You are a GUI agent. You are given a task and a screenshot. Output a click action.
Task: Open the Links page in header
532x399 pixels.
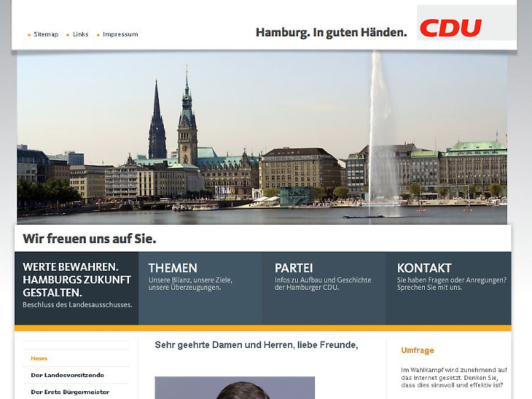(x=80, y=34)
